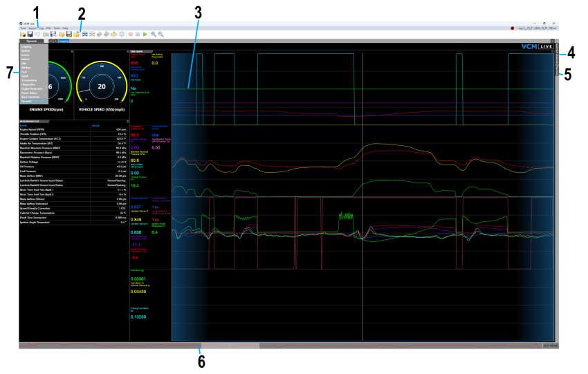Click the Disconnect vehicle toolbar icon
588x374 pixels.
pos(92,34)
